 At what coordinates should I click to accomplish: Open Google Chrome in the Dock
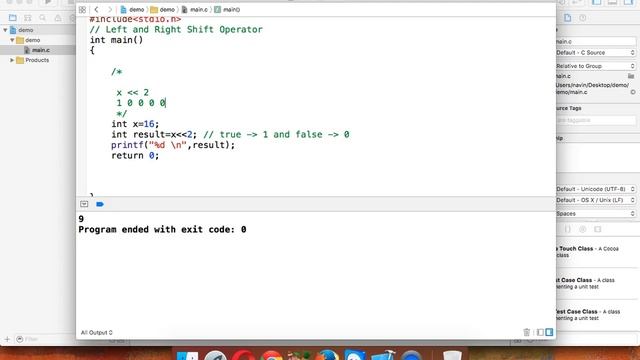pos(272,356)
